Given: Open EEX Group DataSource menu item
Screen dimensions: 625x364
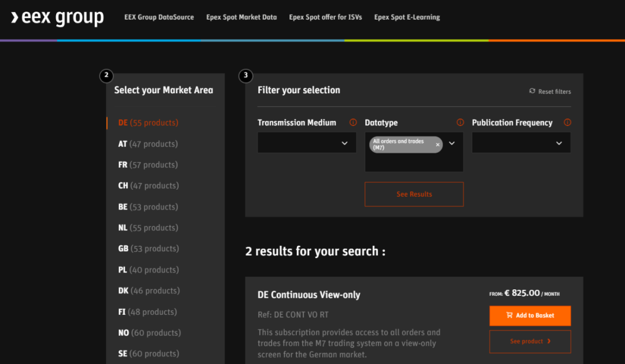Looking at the screenshot, I should pyautogui.click(x=159, y=17).
